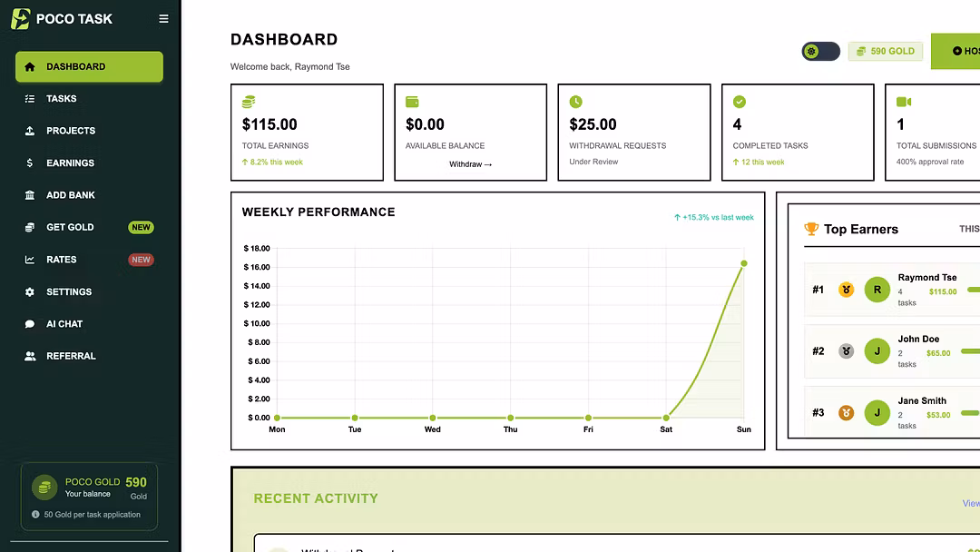This screenshot has width=980, height=552.
Task: Click the Referral people icon
Action: 29,357
